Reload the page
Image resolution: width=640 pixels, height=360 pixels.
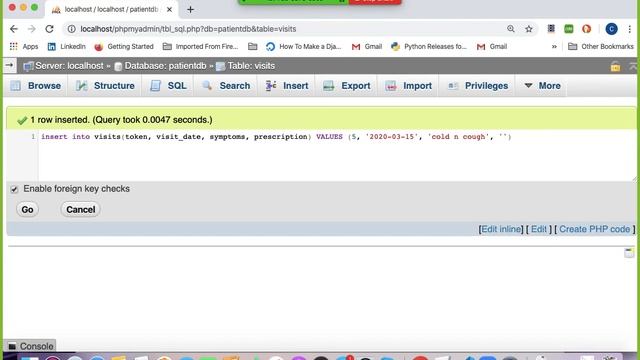49,29
